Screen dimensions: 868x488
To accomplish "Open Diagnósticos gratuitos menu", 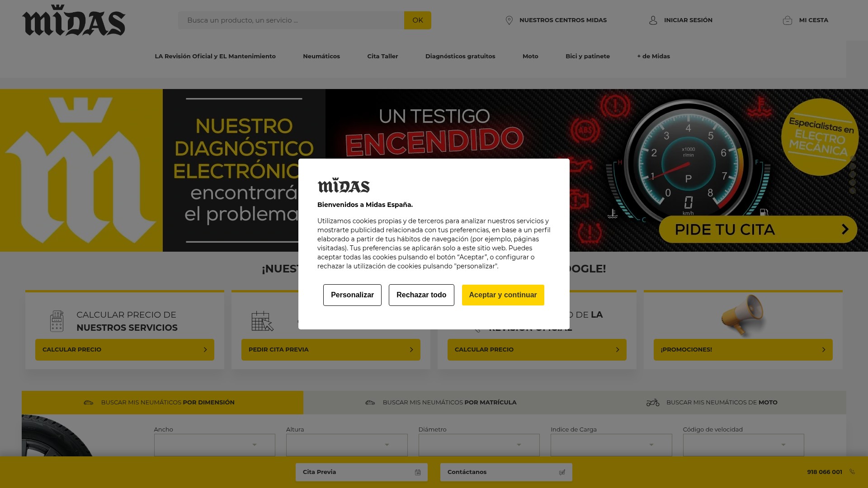I will click(x=460, y=56).
